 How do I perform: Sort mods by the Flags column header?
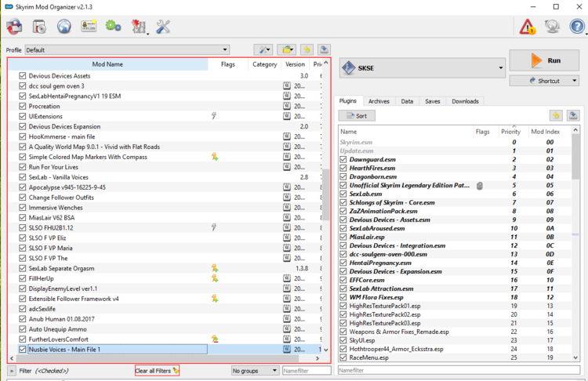pos(227,64)
